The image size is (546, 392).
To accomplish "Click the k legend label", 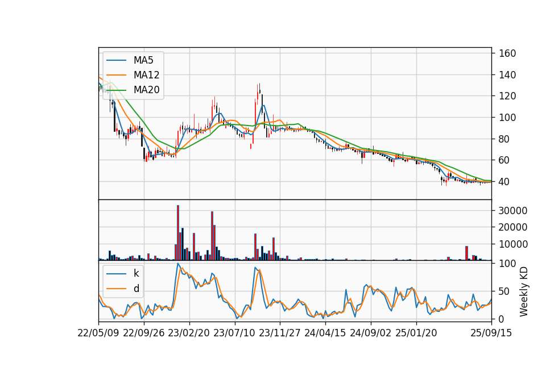I will [136, 273].
